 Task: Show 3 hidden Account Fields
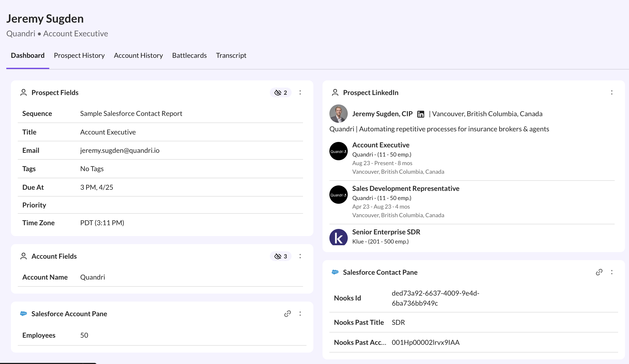coord(281,256)
